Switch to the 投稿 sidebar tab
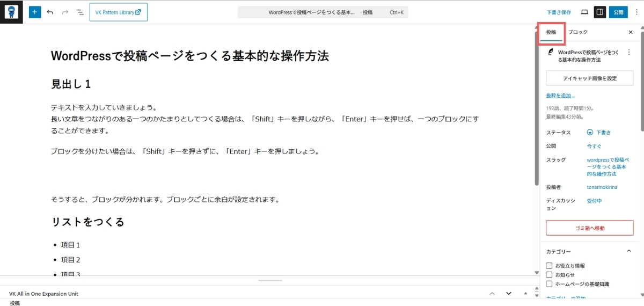 pos(551,32)
